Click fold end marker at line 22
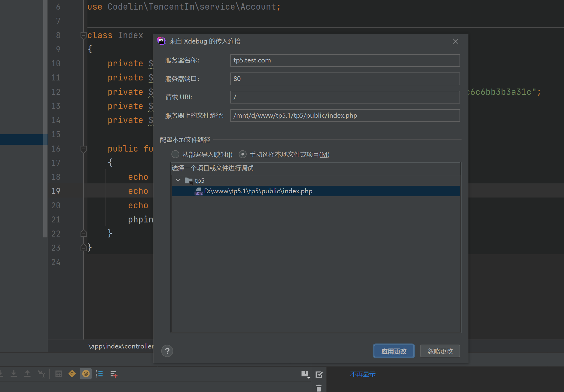This screenshot has height=392, width=564. point(84,233)
